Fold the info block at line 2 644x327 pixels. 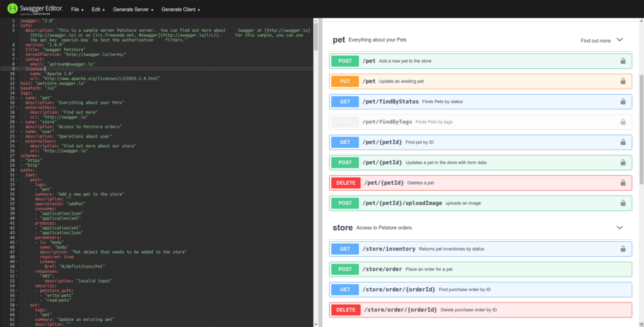coord(17,25)
